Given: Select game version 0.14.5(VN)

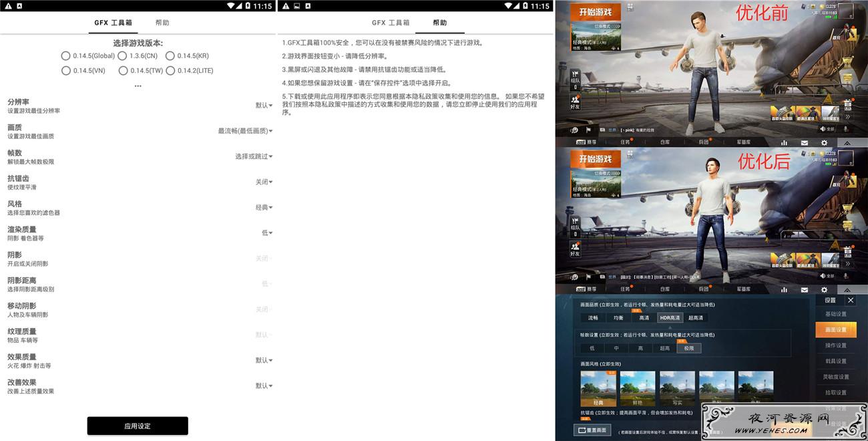Looking at the screenshot, I should tap(83, 71).
